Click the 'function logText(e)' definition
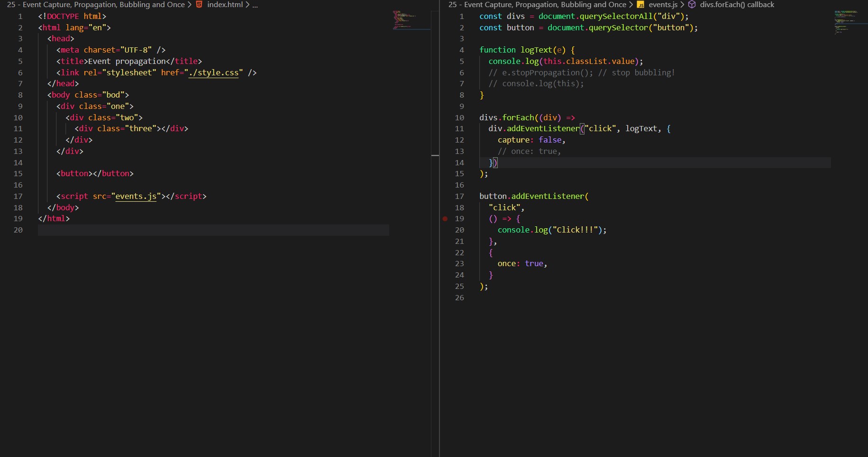Screen dimensions: 868x457 522,50
